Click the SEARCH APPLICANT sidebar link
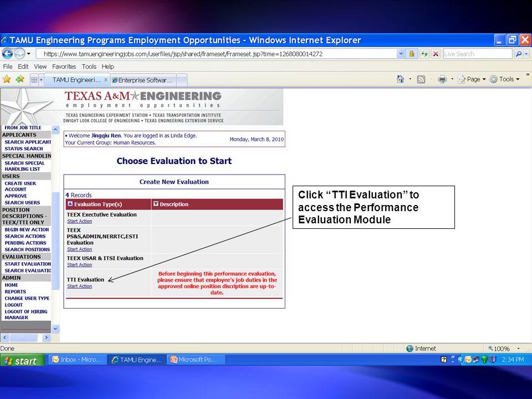The width and height of the screenshot is (532, 399). tap(28, 142)
